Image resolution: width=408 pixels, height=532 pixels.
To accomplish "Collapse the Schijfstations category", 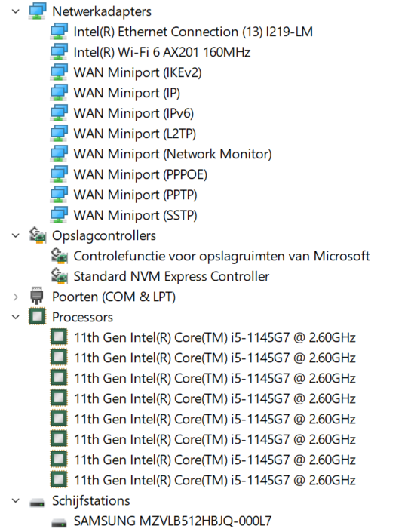I will click(x=16, y=501).
